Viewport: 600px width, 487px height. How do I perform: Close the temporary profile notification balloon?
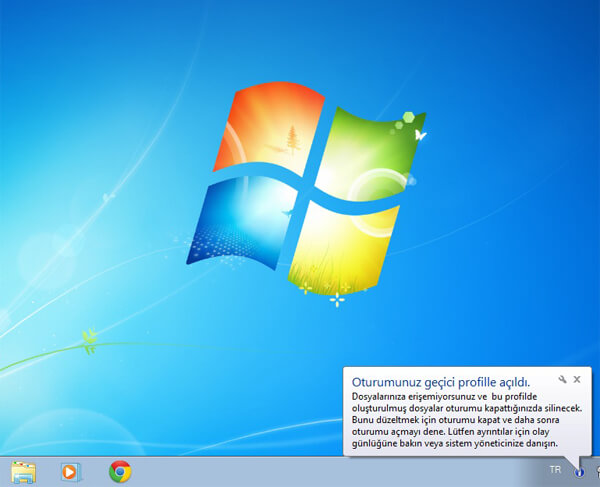pos(577,379)
